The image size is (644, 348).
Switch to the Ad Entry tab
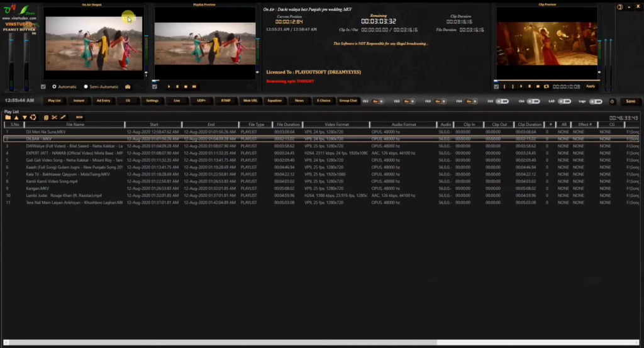tap(103, 100)
